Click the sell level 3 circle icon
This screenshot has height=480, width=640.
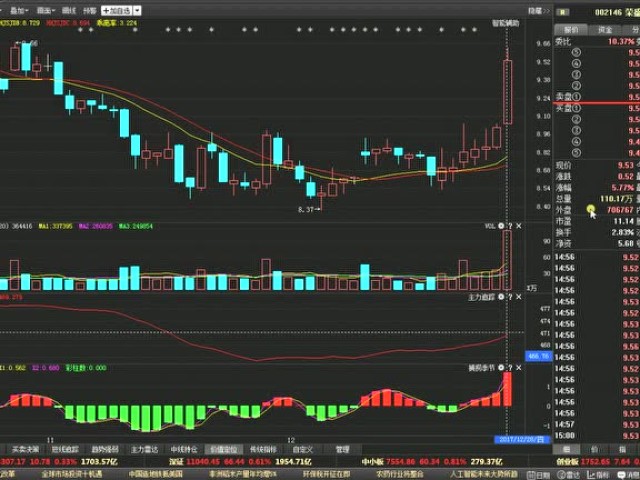coord(576,74)
